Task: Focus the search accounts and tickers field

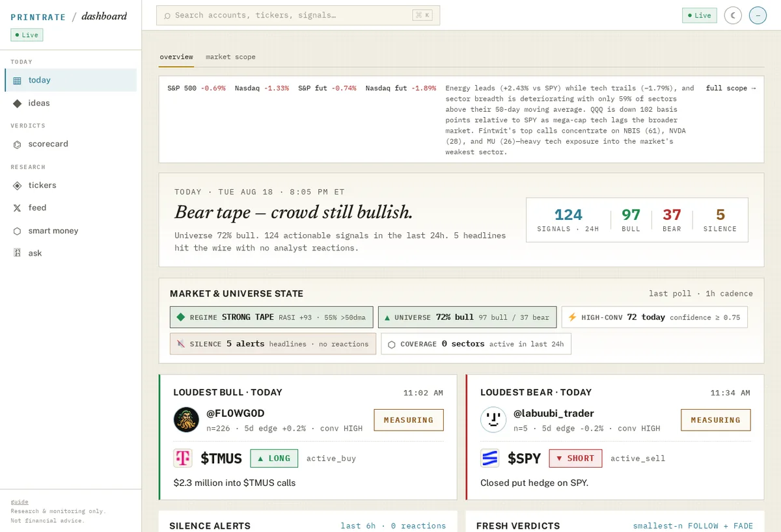Action: [x=298, y=15]
